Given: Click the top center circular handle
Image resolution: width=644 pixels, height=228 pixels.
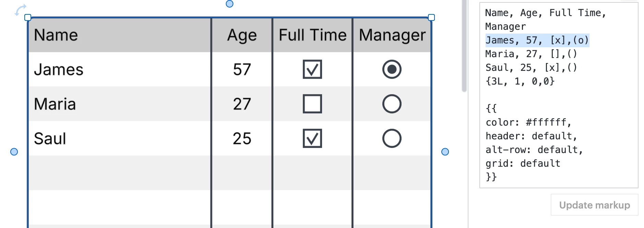Looking at the screenshot, I should [230, 4].
